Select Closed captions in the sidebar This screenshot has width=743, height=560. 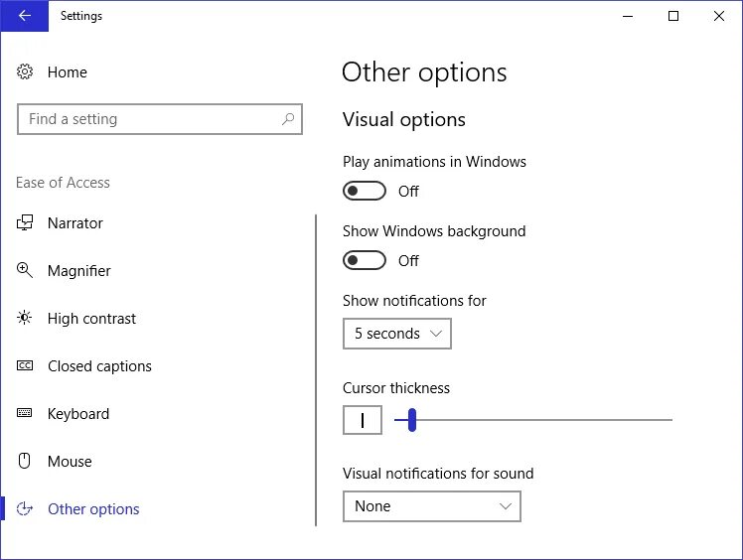[99, 366]
